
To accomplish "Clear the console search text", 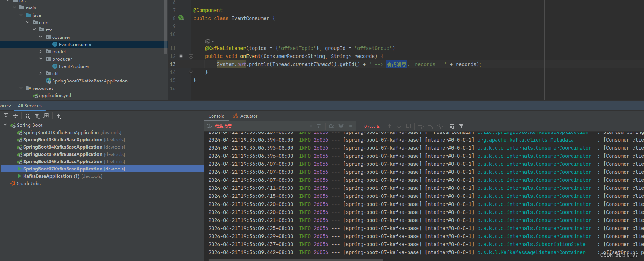I will [x=311, y=126].
